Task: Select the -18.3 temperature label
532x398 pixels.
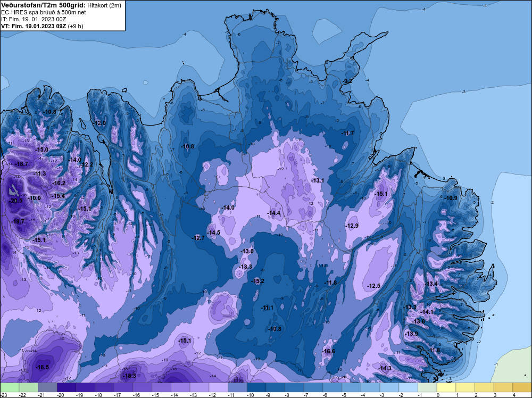Action: [x=130, y=376]
